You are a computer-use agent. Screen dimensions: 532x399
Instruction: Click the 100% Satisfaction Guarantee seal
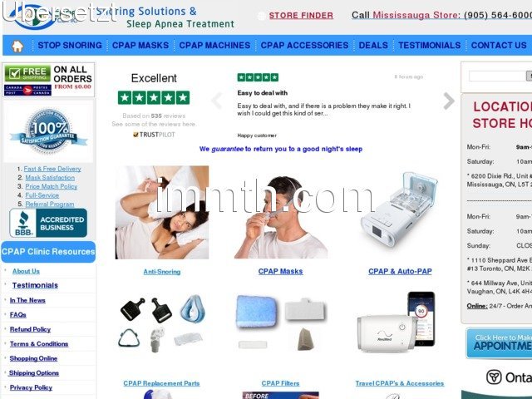[x=48, y=131]
